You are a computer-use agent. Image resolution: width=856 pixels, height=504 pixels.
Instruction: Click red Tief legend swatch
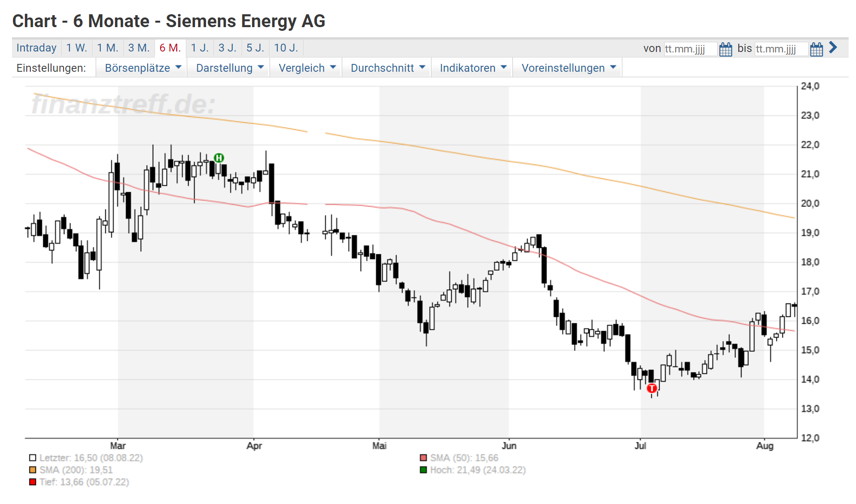click(x=33, y=482)
